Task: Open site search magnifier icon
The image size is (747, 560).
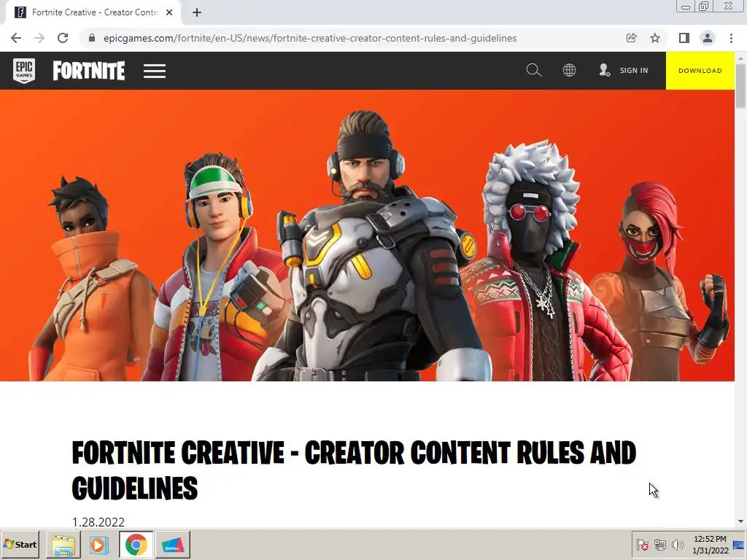Action: [533, 71]
